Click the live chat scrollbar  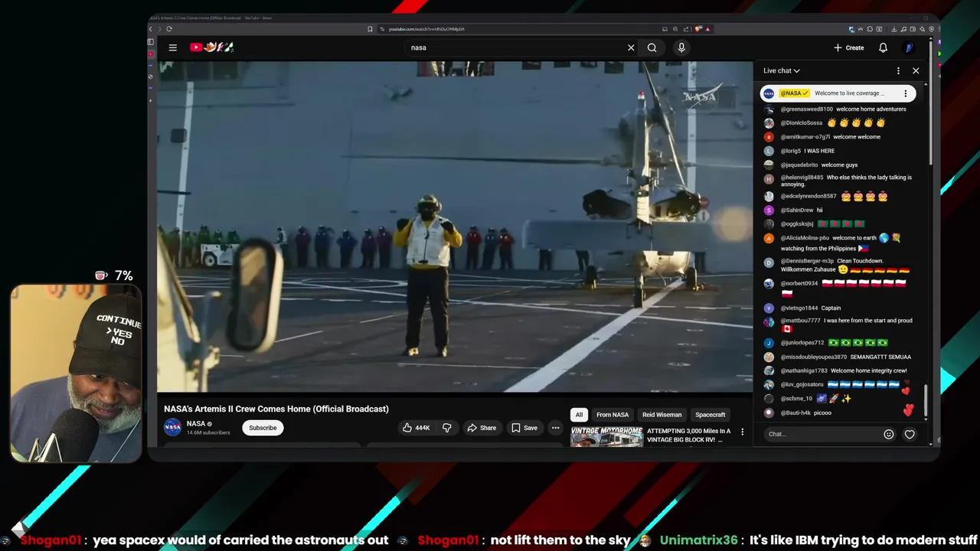926,401
